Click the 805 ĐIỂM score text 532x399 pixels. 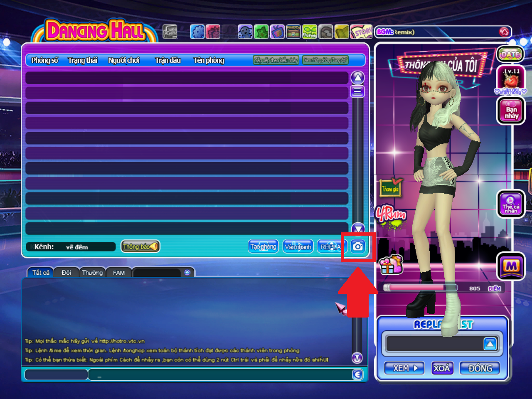tap(485, 288)
